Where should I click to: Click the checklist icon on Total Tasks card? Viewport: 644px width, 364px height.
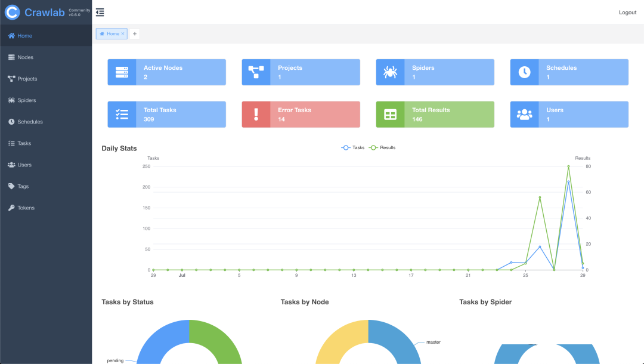click(122, 115)
